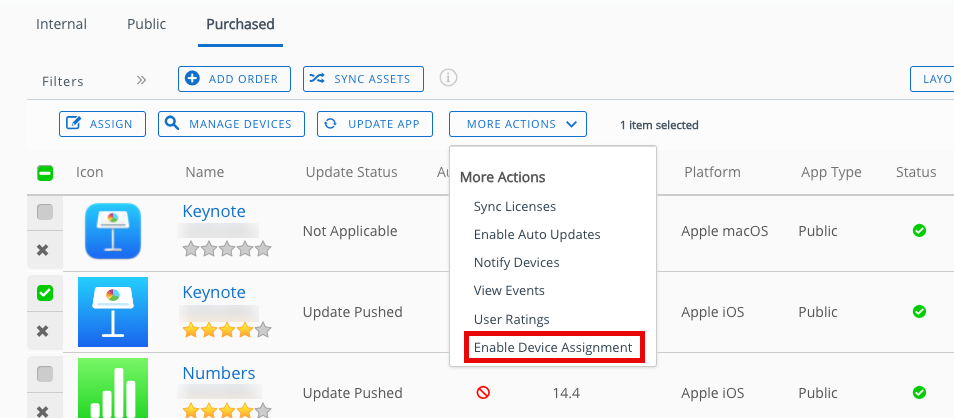Click the green Numbers app icon
Viewport: 954px width, 418px height.
[112, 388]
